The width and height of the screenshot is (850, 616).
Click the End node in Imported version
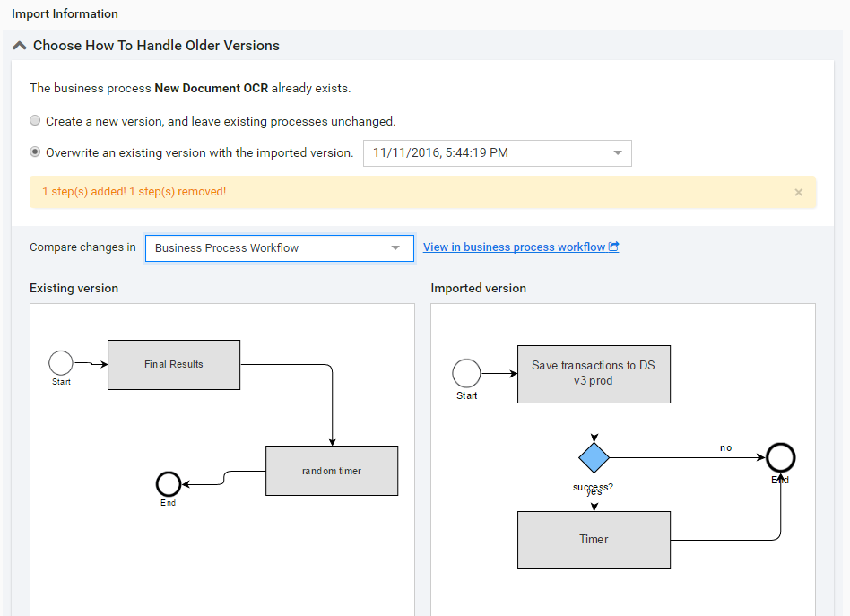point(781,457)
